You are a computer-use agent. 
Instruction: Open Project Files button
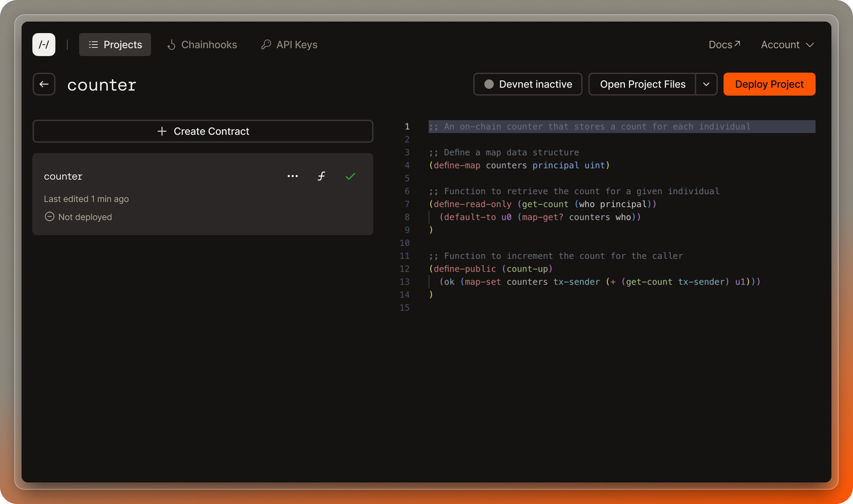(x=643, y=84)
